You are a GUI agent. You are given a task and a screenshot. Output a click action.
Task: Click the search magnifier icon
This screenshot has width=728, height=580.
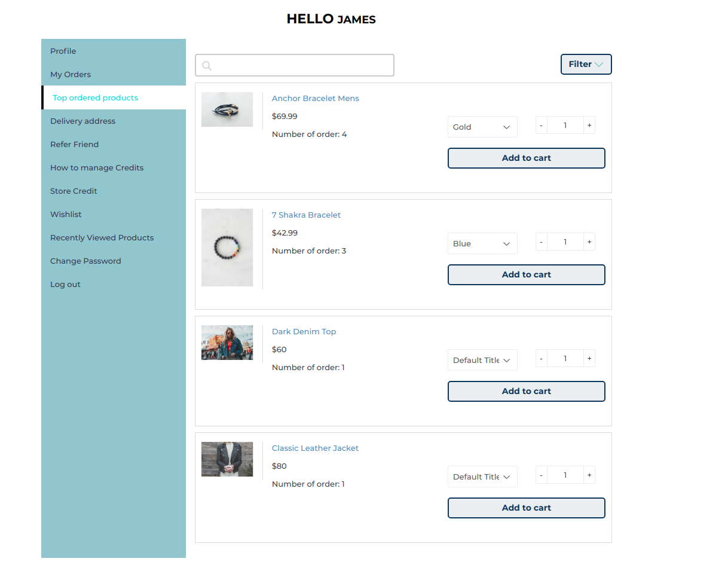[207, 66]
